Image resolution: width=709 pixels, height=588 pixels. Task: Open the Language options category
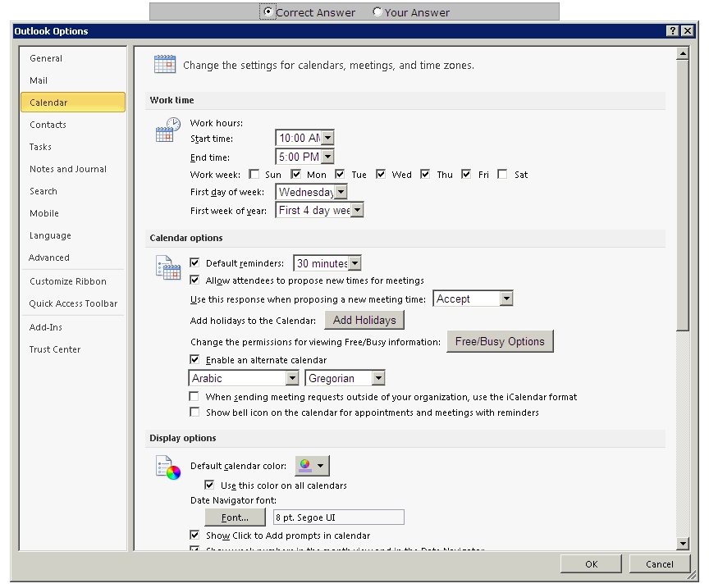73,235
